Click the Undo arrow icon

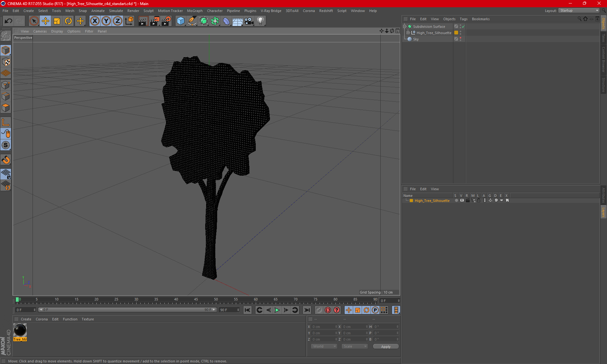click(x=9, y=21)
